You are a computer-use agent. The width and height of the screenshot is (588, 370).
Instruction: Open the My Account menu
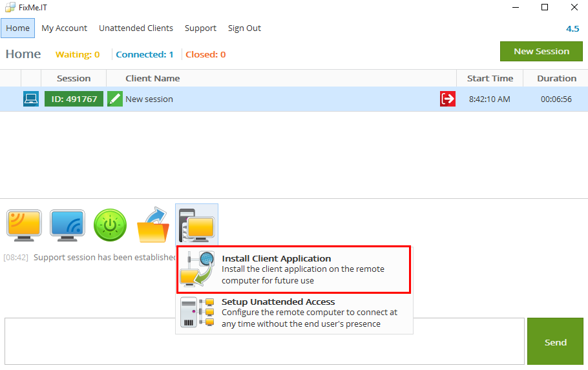pos(64,28)
